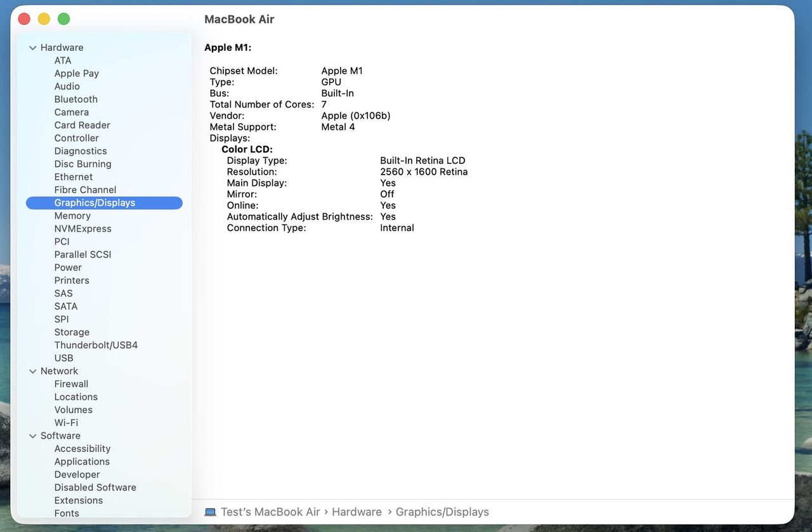
Task: Select Fonts in the sidebar
Action: pyautogui.click(x=67, y=514)
